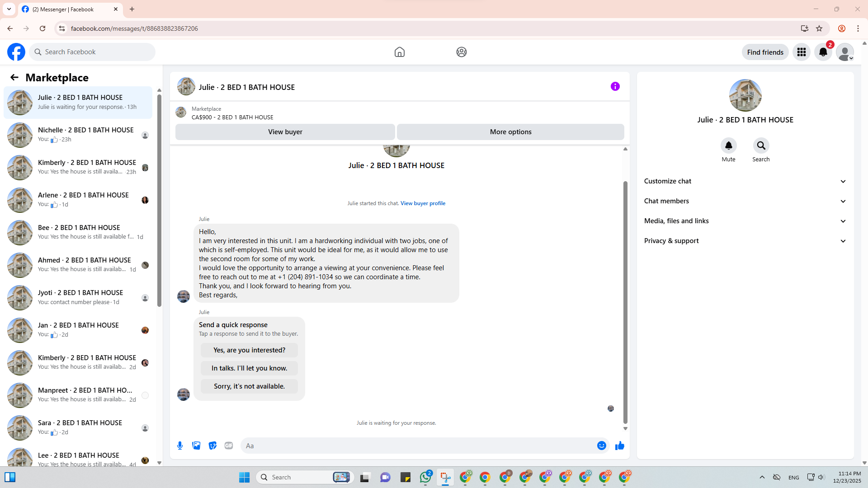Expand the Customize chat section
The height and width of the screenshot is (488, 868).
745,181
